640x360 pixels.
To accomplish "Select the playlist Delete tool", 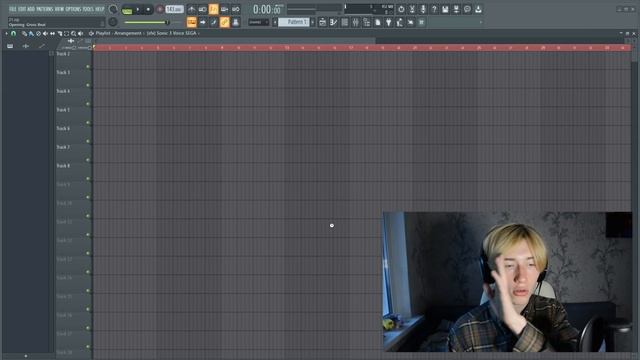I will 38,33.
